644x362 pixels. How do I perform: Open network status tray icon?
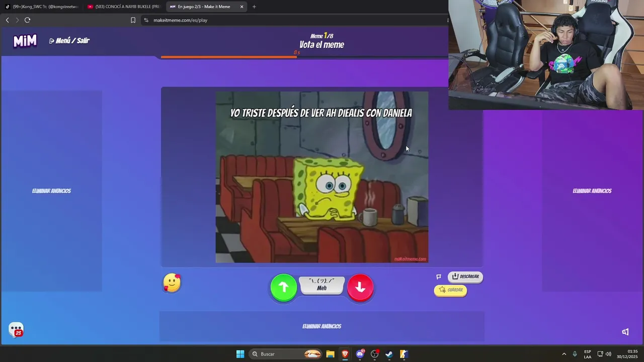pyautogui.click(x=600, y=354)
